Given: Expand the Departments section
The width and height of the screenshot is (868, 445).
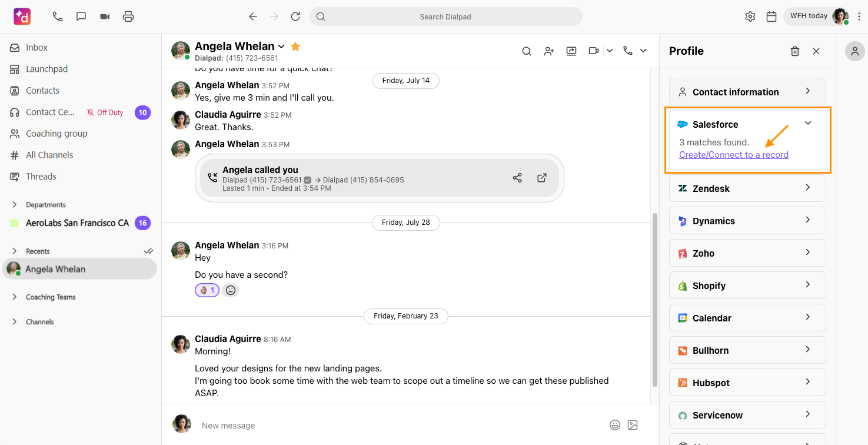Looking at the screenshot, I should [x=15, y=205].
